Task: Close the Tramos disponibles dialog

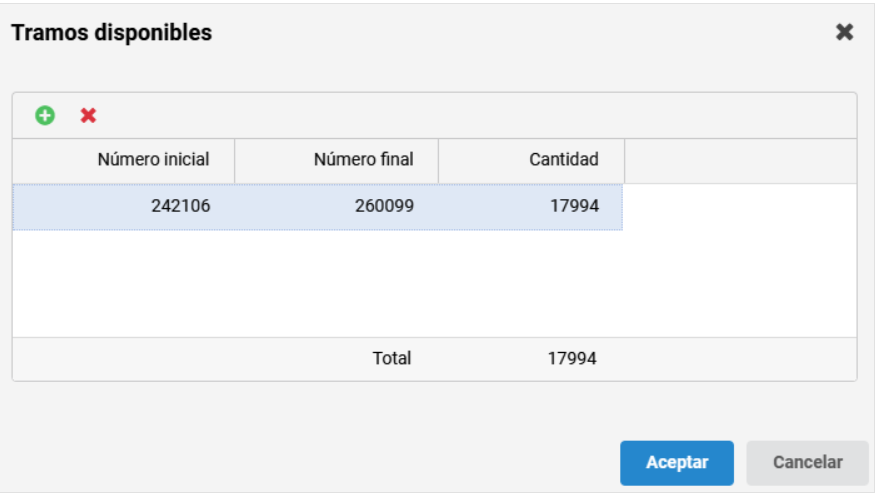Action: pos(844,32)
